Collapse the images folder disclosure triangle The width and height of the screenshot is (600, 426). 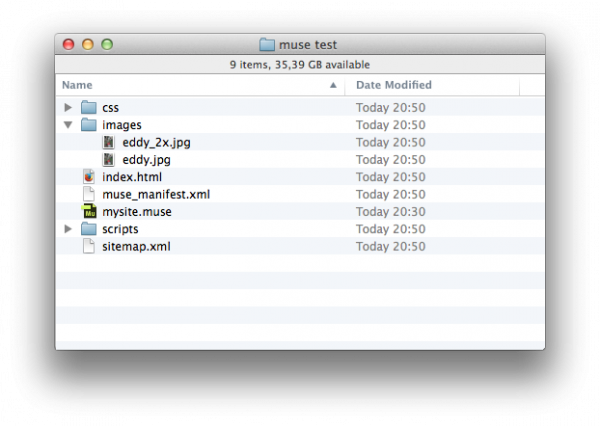pos(68,125)
